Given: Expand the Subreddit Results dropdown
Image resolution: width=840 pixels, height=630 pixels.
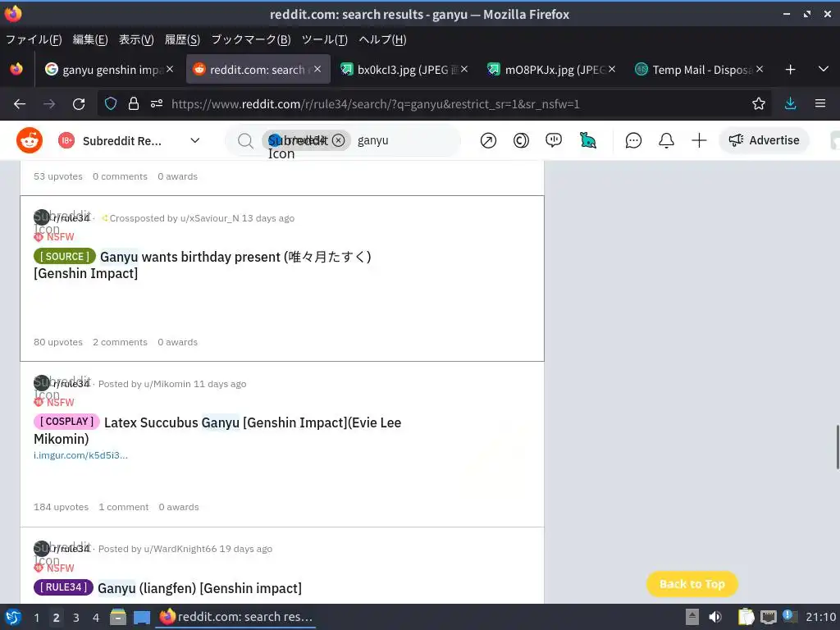Looking at the screenshot, I should 195,140.
